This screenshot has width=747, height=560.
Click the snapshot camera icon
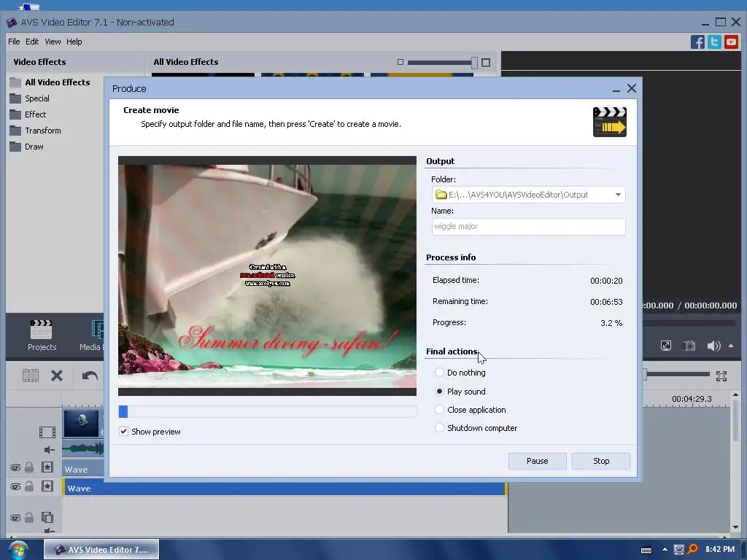tap(689, 346)
